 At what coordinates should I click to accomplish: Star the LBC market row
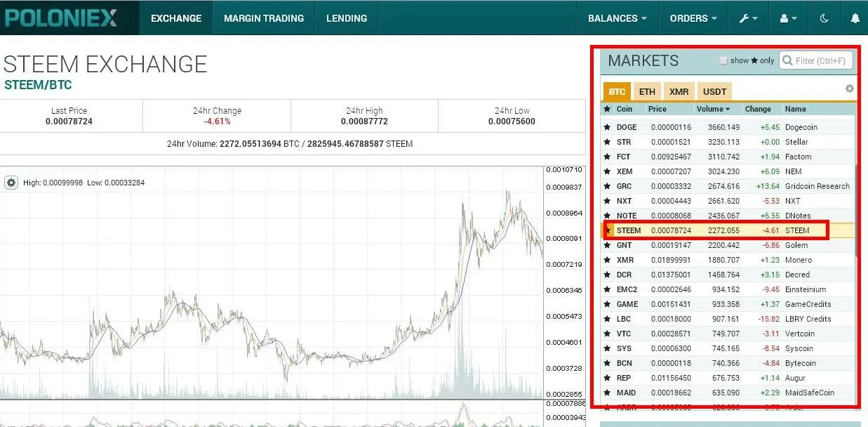[x=607, y=319]
